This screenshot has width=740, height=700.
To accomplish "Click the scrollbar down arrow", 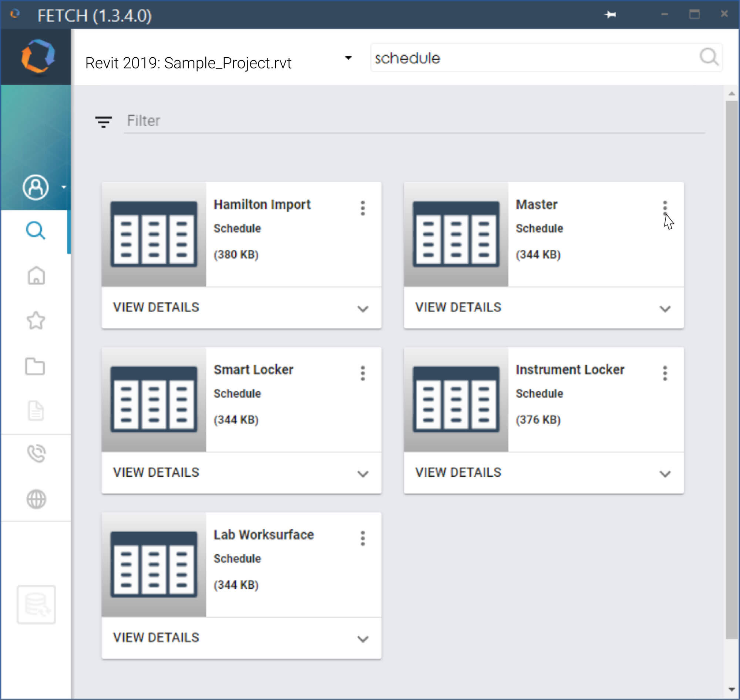I will (732, 690).
